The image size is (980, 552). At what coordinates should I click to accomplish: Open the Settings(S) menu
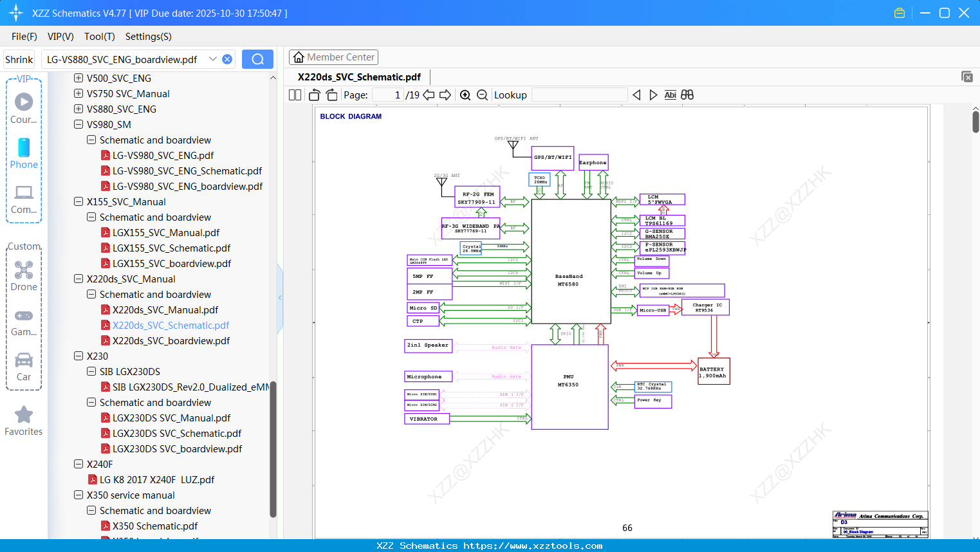[x=148, y=37]
